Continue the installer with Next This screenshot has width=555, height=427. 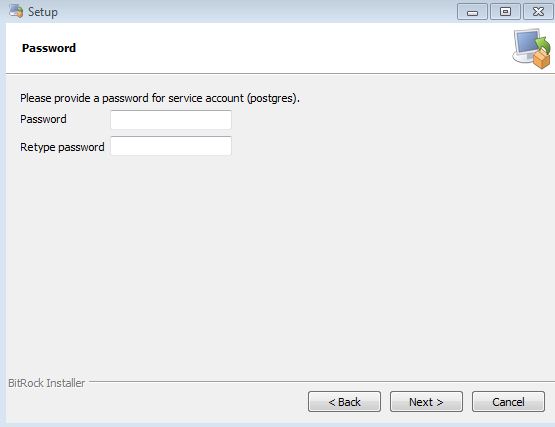tap(426, 402)
